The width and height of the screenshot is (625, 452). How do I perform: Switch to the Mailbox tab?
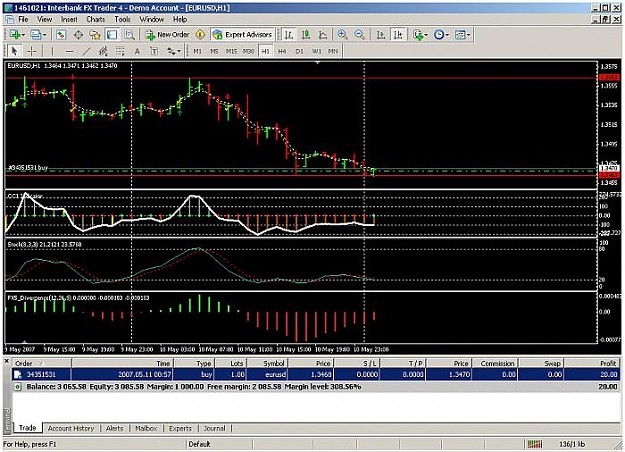[x=146, y=428]
